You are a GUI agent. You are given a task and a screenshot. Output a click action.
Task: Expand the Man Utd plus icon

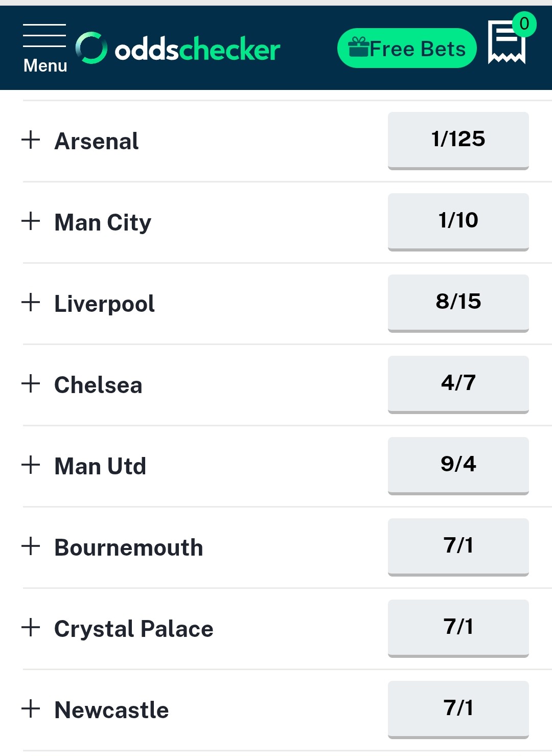pos(31,465)
